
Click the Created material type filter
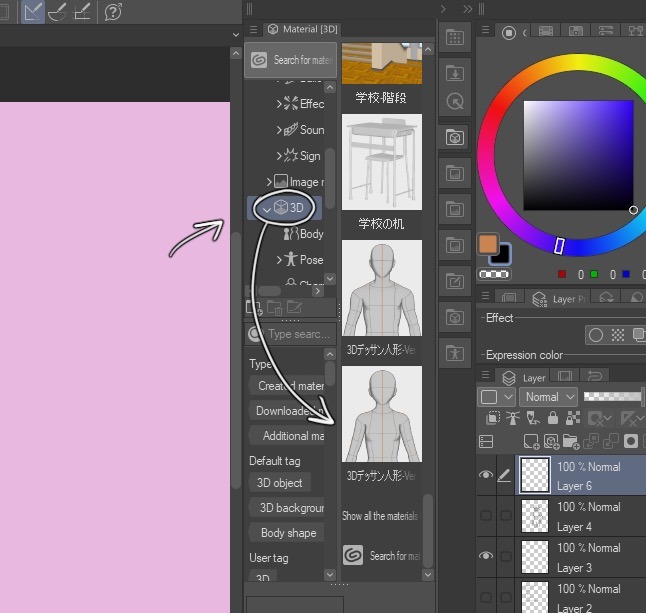[287, 386]
